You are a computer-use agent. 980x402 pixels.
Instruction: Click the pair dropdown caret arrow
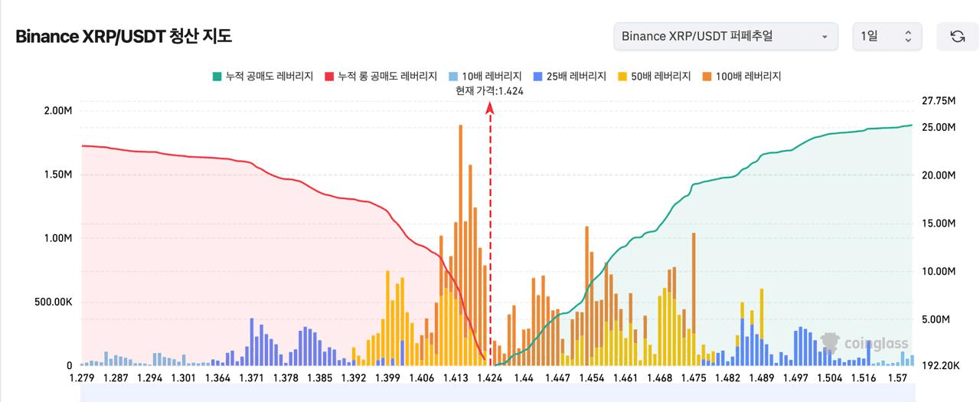[825, 37]
